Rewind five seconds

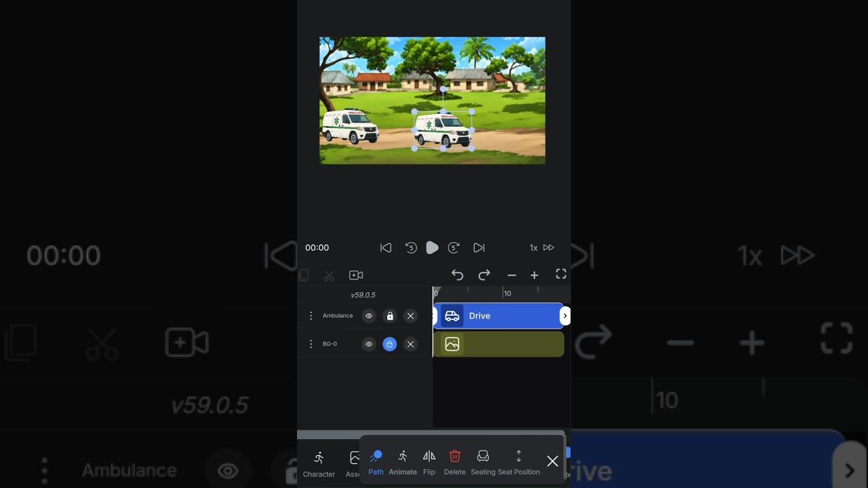[x=411, y=248]
